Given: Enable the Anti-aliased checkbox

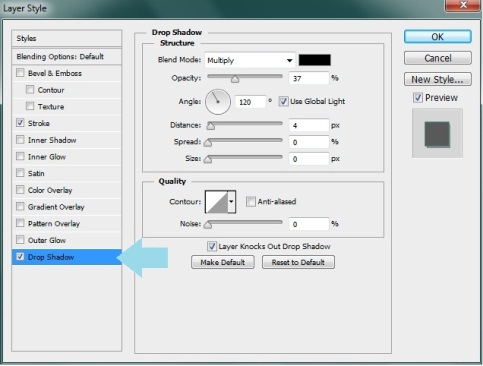Looking at the screenshot, I should pyautogui.click(x=250, y=201).
